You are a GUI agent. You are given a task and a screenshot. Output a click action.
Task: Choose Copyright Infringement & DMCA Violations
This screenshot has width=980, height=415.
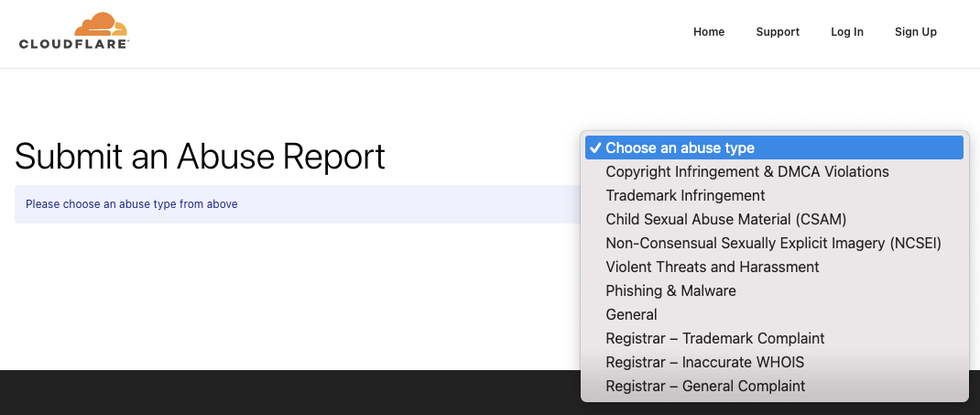click(x=774, y=171)
